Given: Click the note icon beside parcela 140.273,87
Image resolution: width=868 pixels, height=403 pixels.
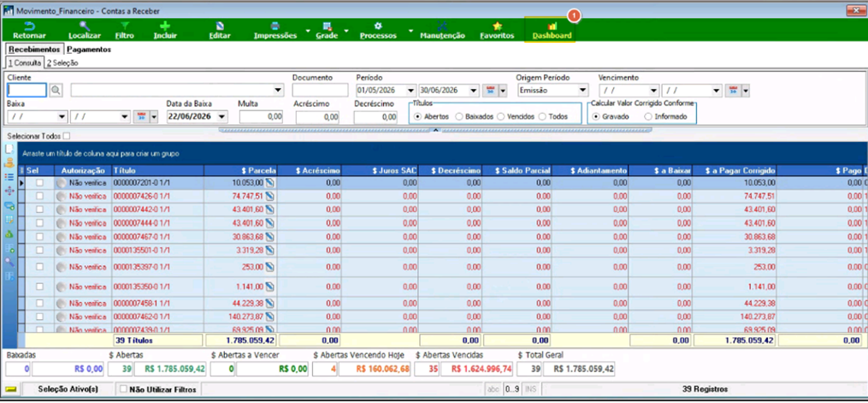Looking at the screenshot, I should [269, 317].
